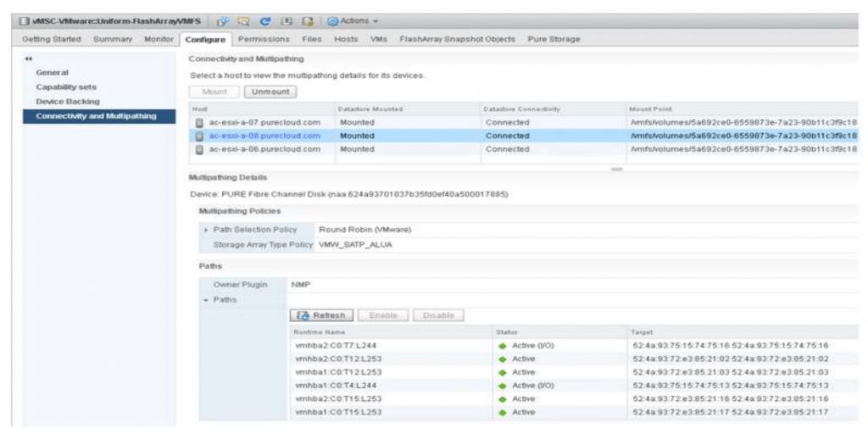Expand the Path Selection Policy row

click(x=206, y=230)
